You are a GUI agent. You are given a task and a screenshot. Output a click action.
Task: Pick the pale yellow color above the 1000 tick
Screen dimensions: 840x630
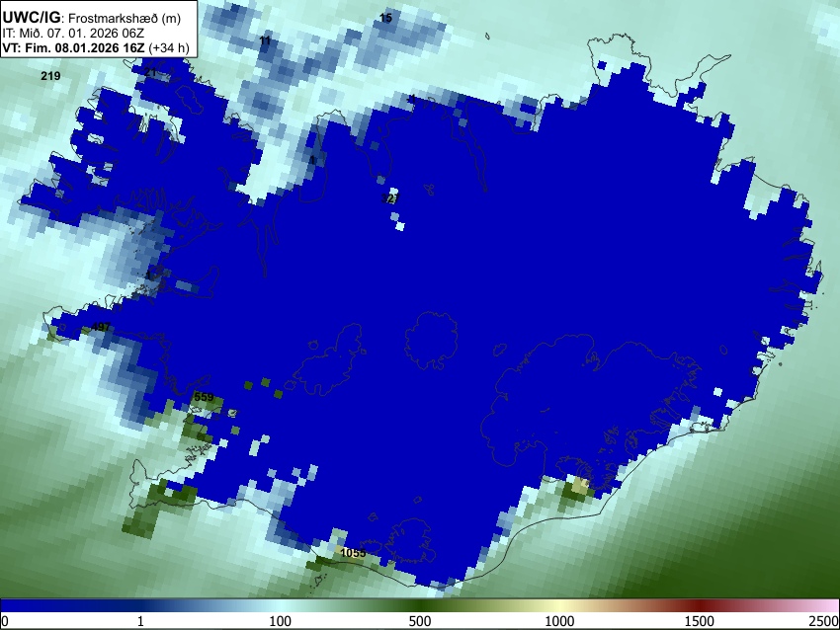(x=559, y=606)
